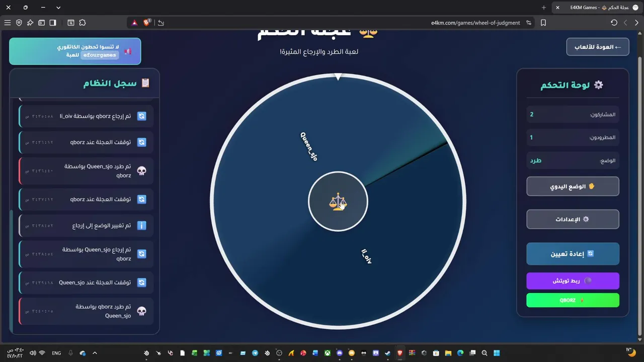This screenshot has height=362, width=644.
Task: Click refresh icon on توقفت العجلة عند Queen_sjo entry
Action: [142, 283]
